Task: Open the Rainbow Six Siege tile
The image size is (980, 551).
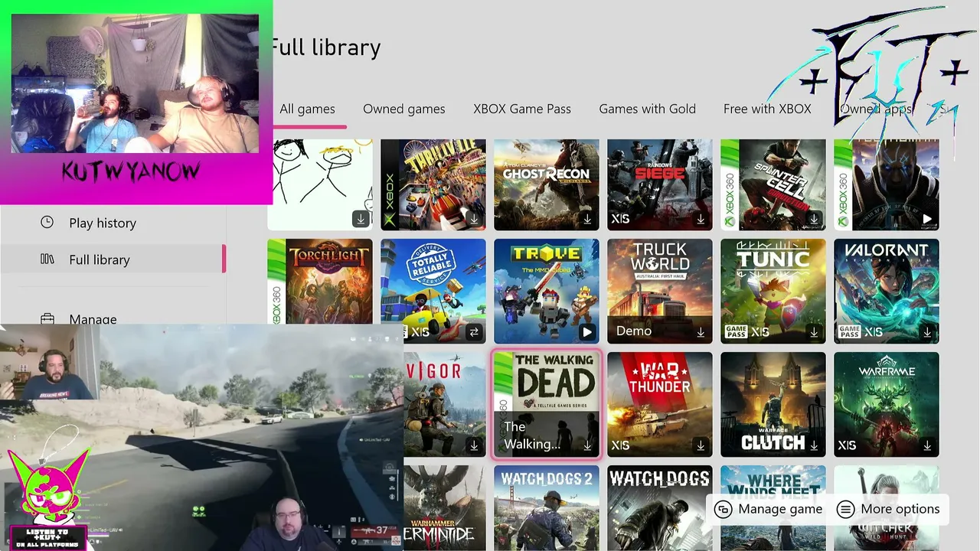Action: [660, 184]
